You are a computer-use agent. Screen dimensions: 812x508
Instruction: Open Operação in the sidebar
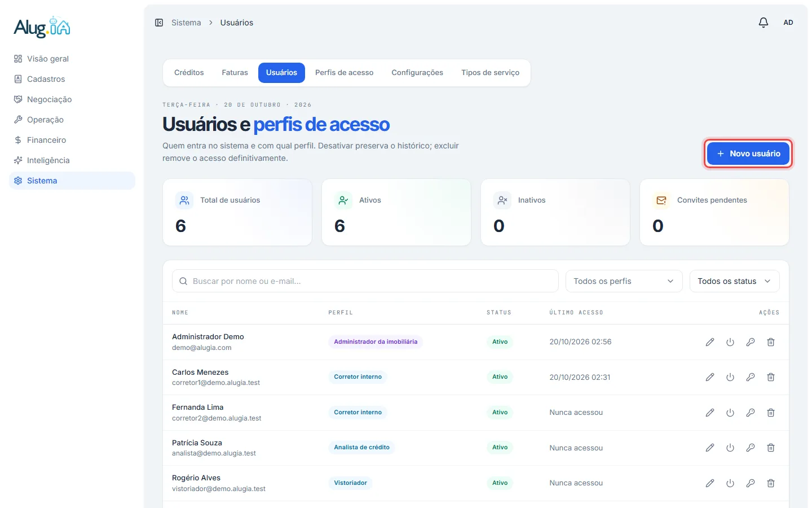click(x=72, y=120)
